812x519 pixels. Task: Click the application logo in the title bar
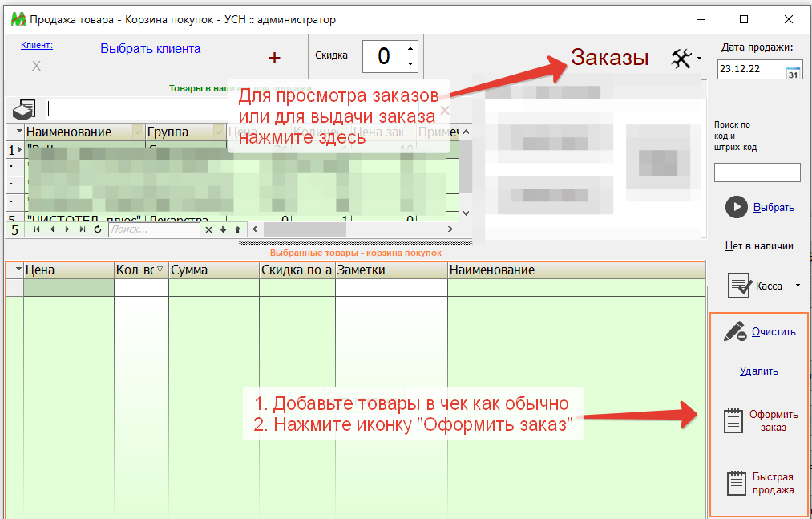(18, 20)
